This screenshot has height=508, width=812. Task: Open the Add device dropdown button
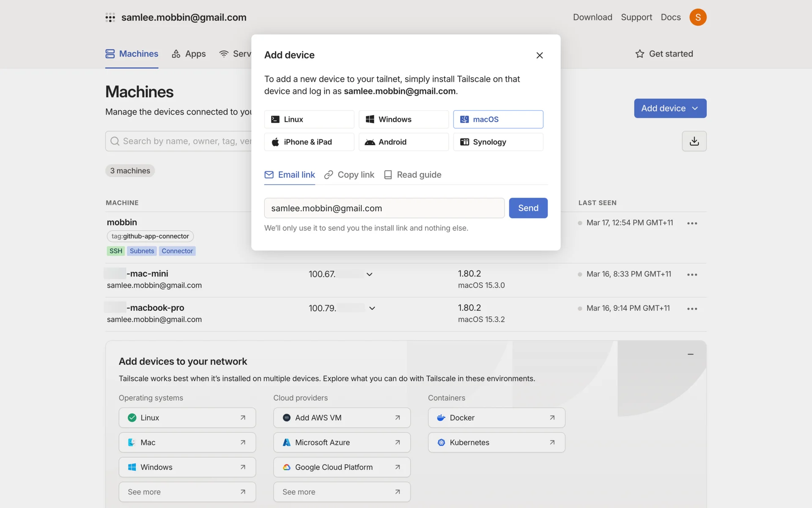click(670, 108)
